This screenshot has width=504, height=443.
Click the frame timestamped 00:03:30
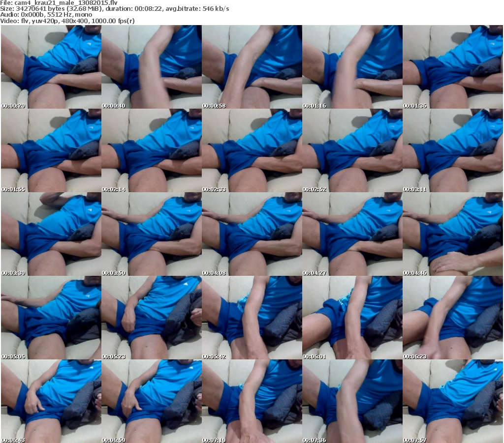coord(51,234)
